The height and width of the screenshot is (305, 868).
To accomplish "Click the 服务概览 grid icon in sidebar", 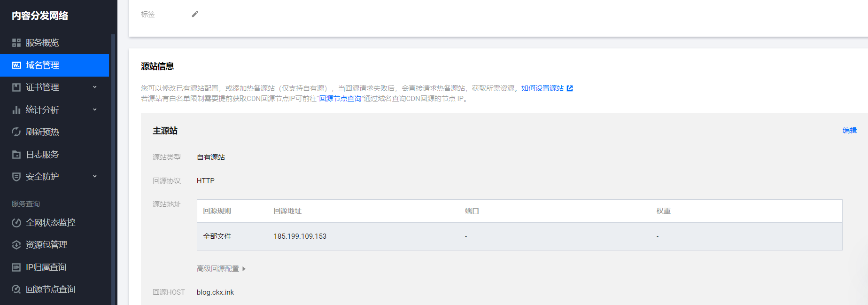I will tap(16, 43).
